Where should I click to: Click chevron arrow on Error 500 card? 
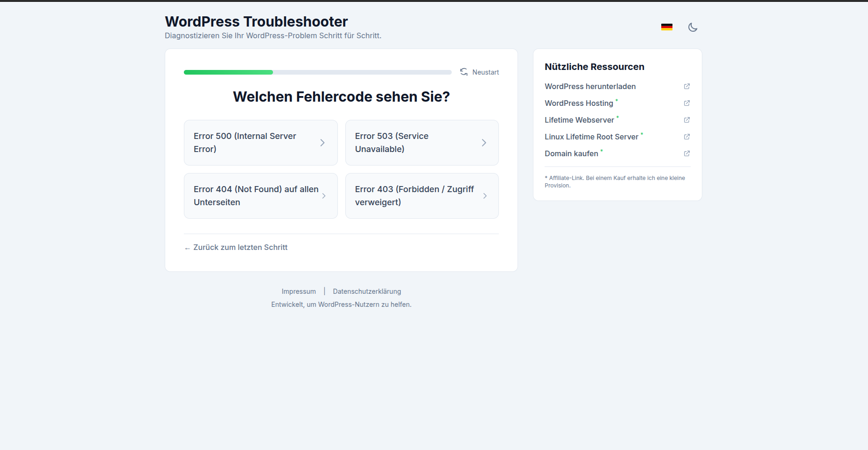click(x=322, y=143)
